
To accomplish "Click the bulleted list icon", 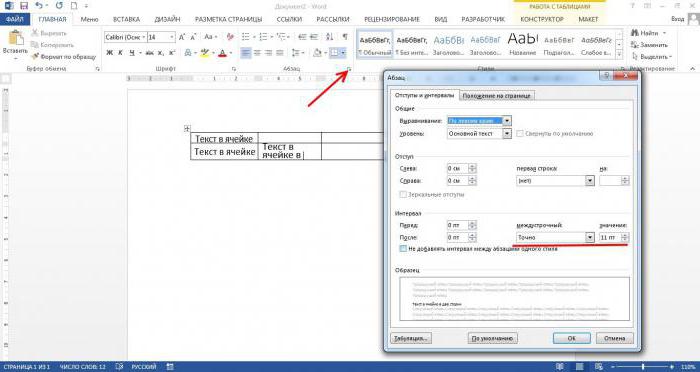I will coord(246,37).
